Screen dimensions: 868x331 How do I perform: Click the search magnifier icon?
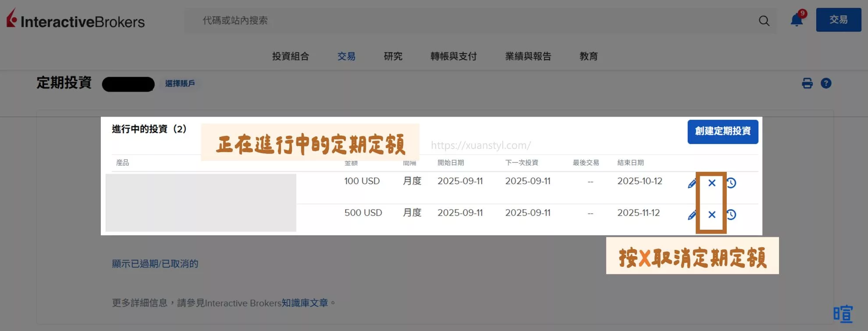[764, 21]
